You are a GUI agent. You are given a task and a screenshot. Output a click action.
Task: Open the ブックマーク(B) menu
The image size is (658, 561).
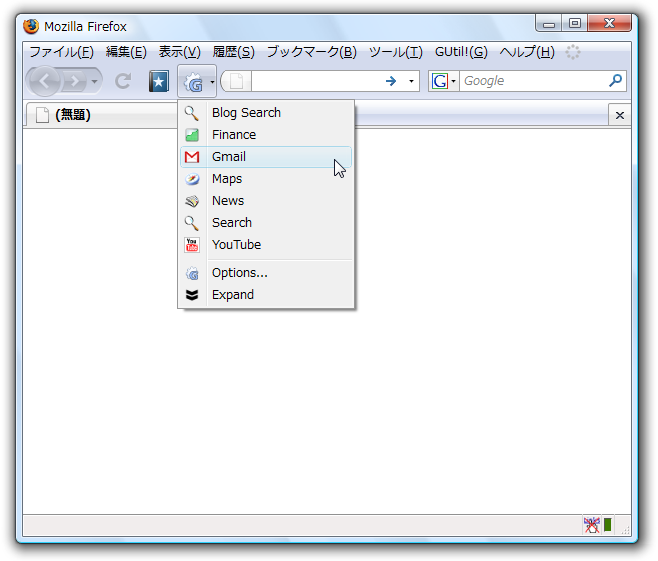pyautogui.click(x=312, y=52)
